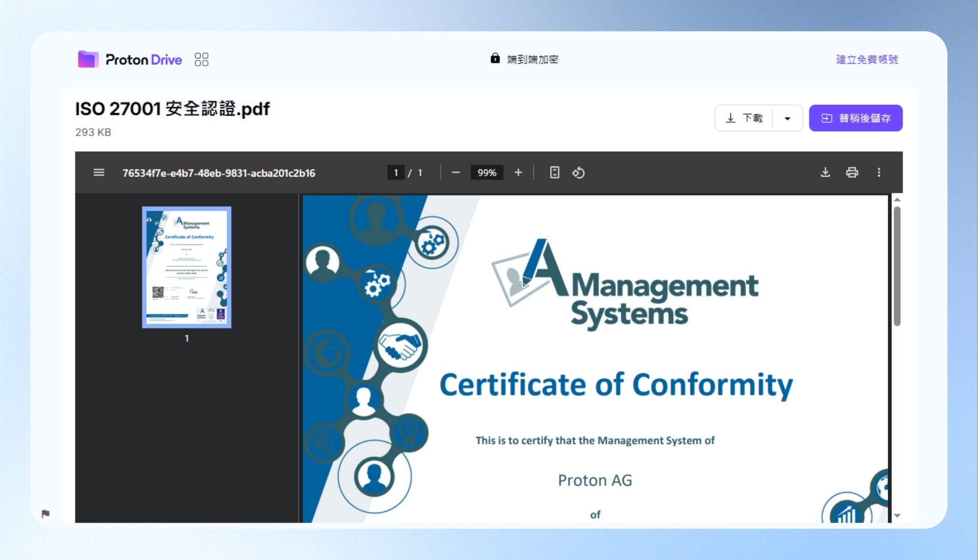Select the page 1 thumbnail

pos(186,267)
